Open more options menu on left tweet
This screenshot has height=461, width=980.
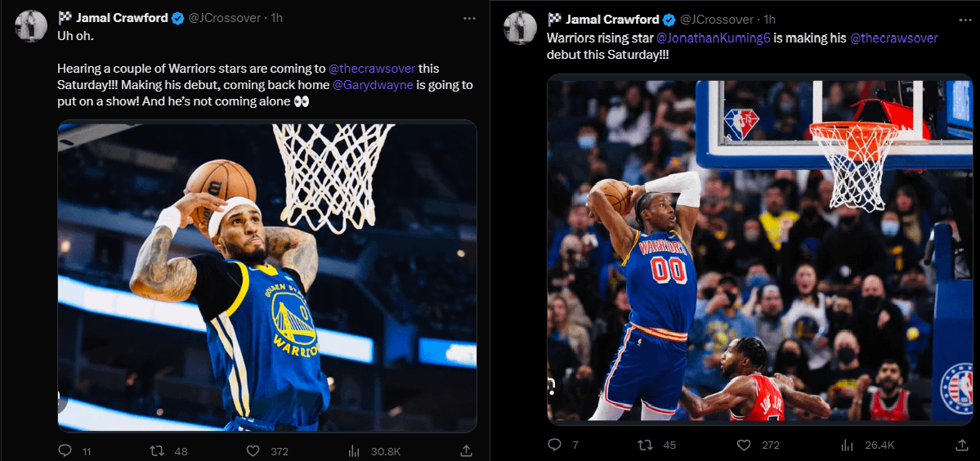point(468,18)
